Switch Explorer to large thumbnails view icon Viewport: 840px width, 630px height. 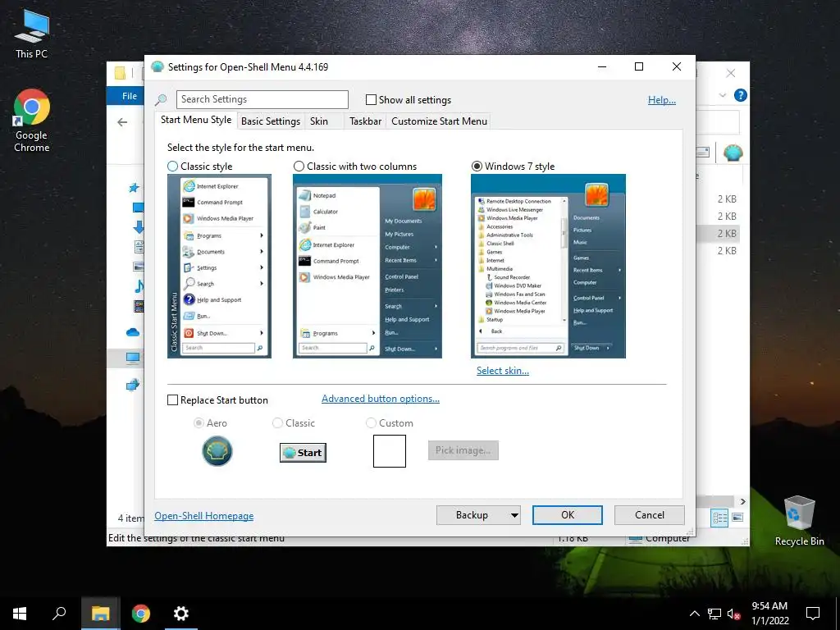pos(737,518)
